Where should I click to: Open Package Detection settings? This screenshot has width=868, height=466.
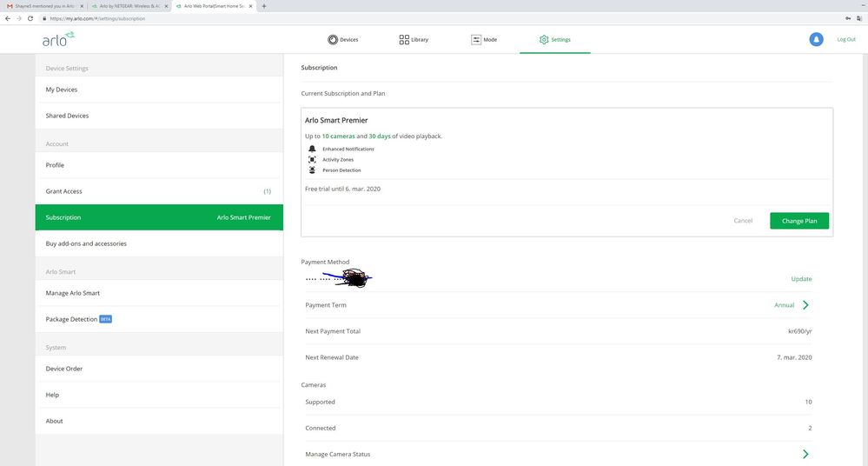tap(159, 319)
